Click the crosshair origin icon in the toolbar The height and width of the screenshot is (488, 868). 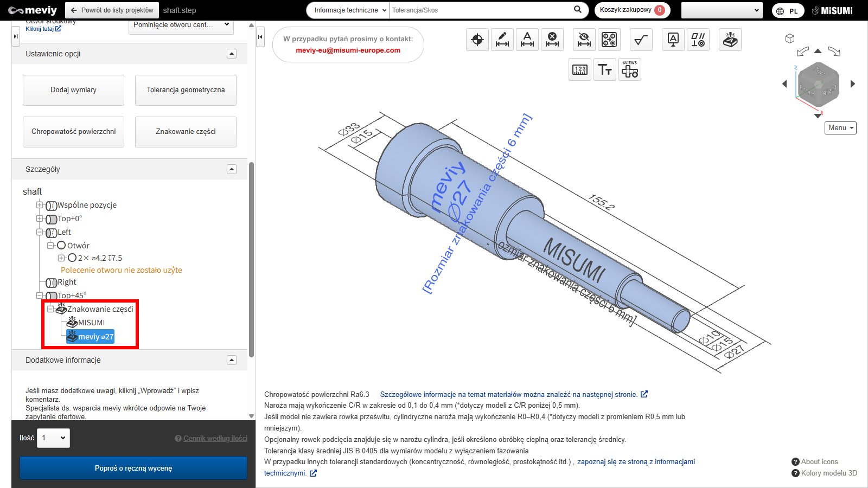tap(477, 40)
